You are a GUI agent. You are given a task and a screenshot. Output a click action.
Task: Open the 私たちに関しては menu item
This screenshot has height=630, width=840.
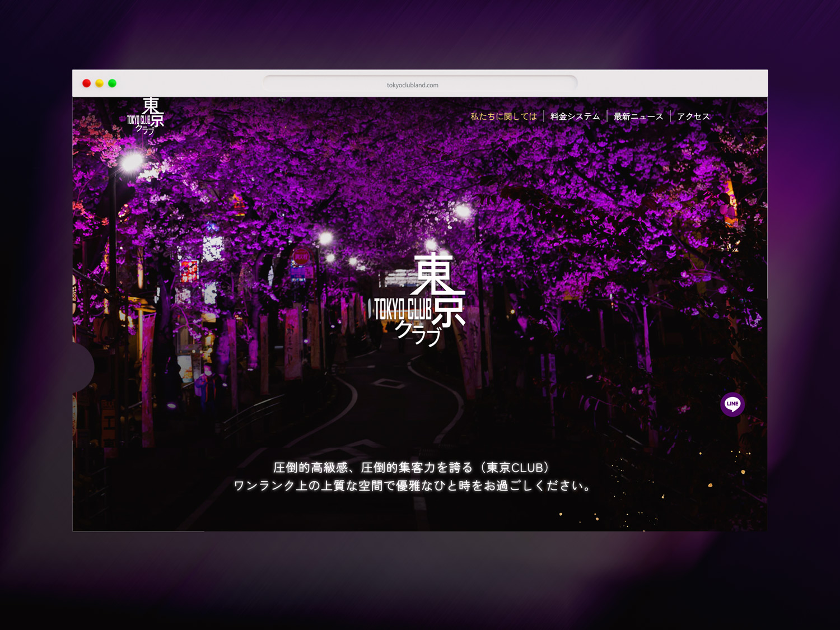click(x=503, y=116)
